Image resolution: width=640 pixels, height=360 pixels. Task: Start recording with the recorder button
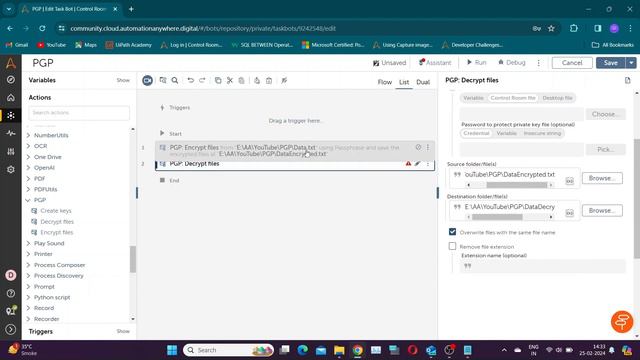click(x=147, y=80)
